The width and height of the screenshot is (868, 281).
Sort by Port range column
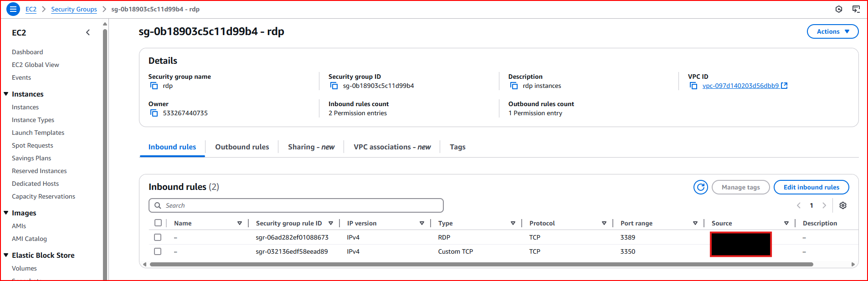click(x=695, y=223)
